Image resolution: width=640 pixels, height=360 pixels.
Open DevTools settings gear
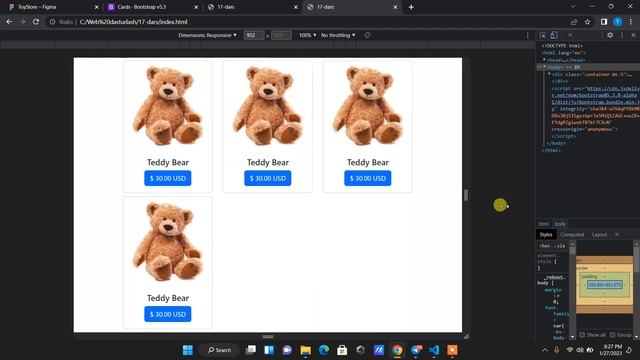coord(610,36)
